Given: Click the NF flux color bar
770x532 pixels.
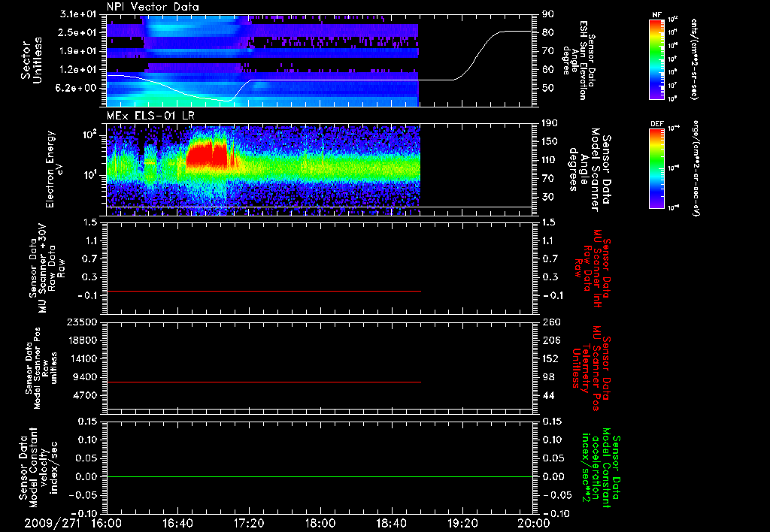Looking at the screenshot, I should 657,59.
